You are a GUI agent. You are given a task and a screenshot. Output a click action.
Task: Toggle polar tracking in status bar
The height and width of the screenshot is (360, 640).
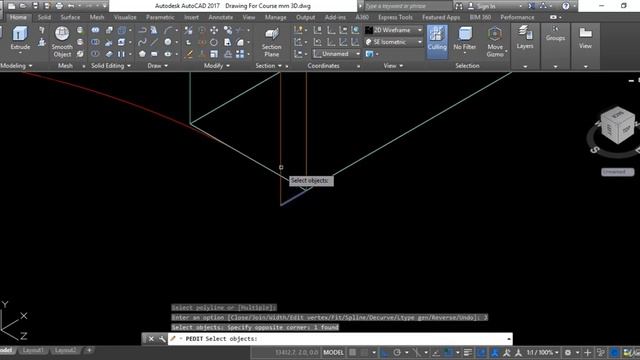[397, 352]
